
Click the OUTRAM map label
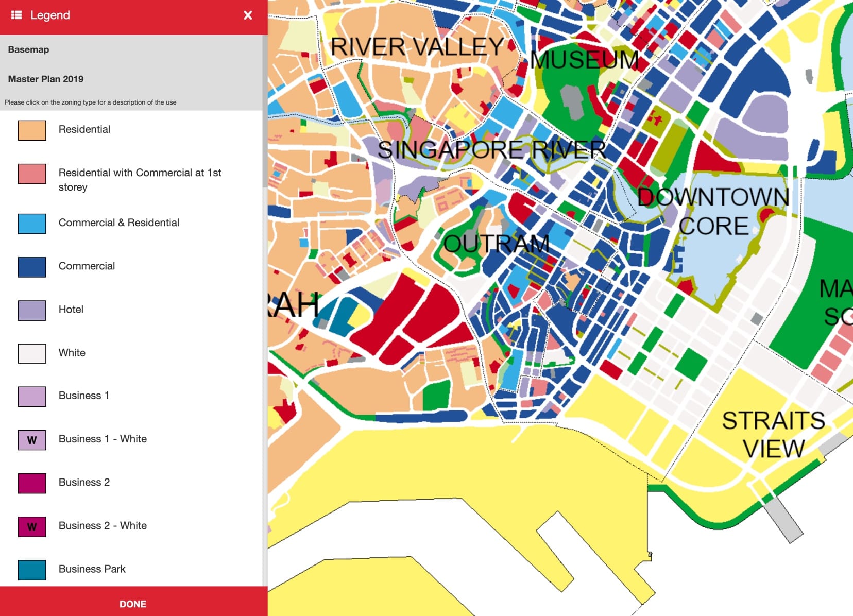click(x=497, y=243)
